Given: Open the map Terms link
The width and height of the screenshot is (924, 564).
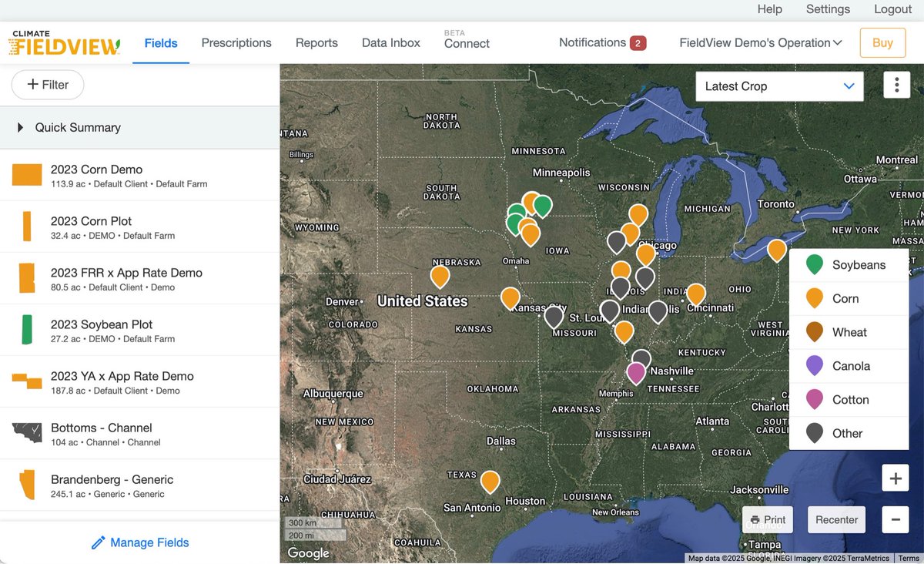Looking at the screenshot, I should tap(909, 559).
